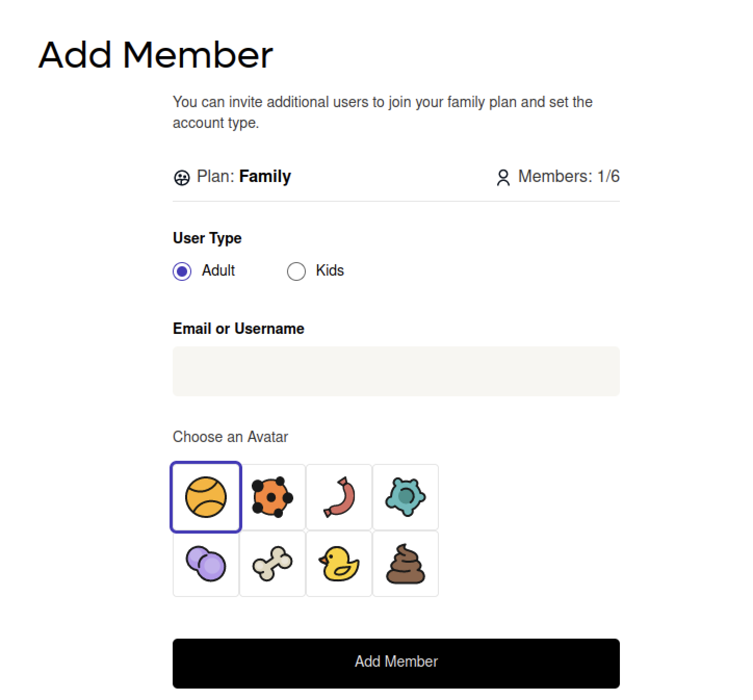Select the Adult radio button
This screenshot has width=753, height=700.
(182, 271)
